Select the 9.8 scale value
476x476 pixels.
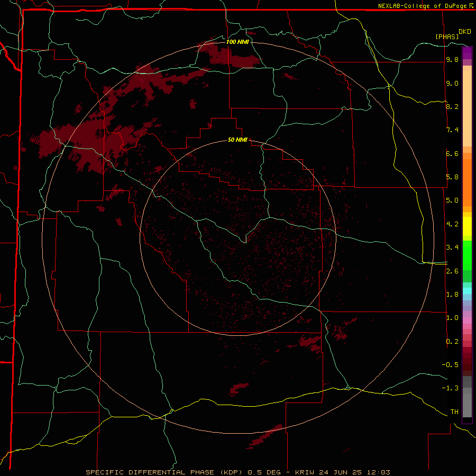(x=452, y=59)
